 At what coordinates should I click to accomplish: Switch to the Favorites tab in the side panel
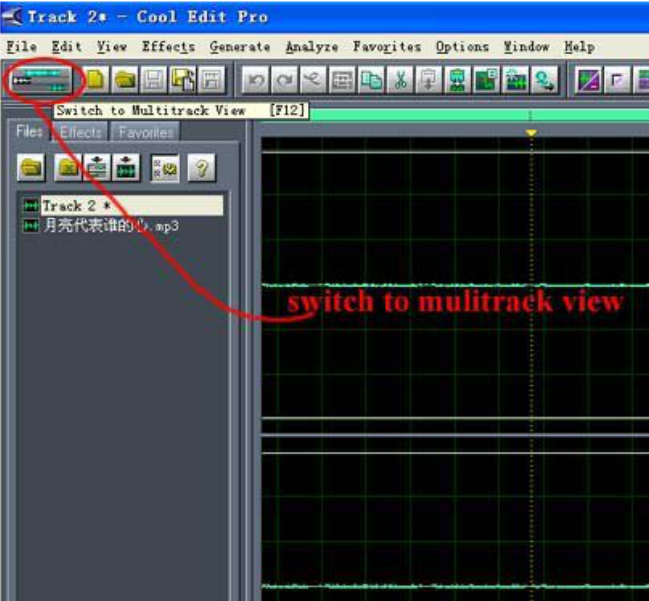point(146,132)
